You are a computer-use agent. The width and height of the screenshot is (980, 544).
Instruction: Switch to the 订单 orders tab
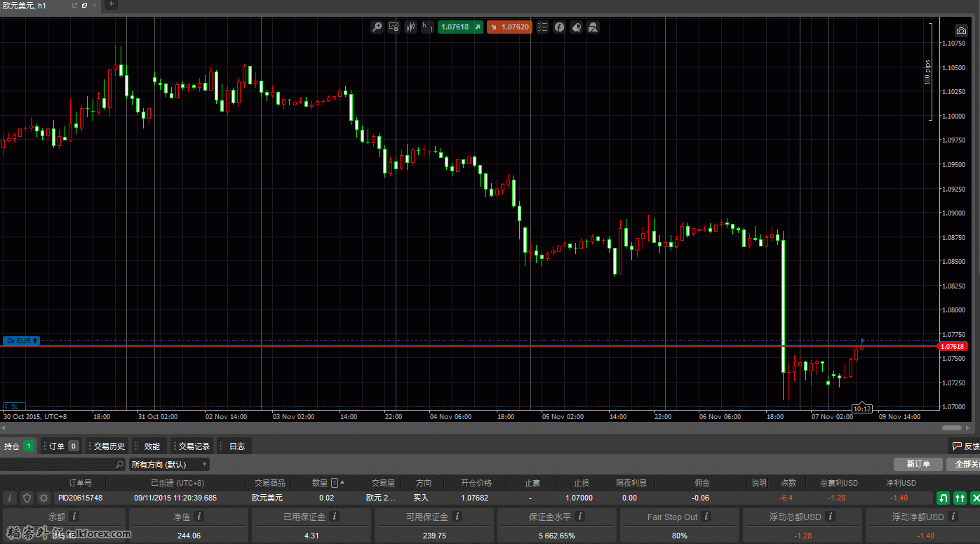click(x=62, y=446)
